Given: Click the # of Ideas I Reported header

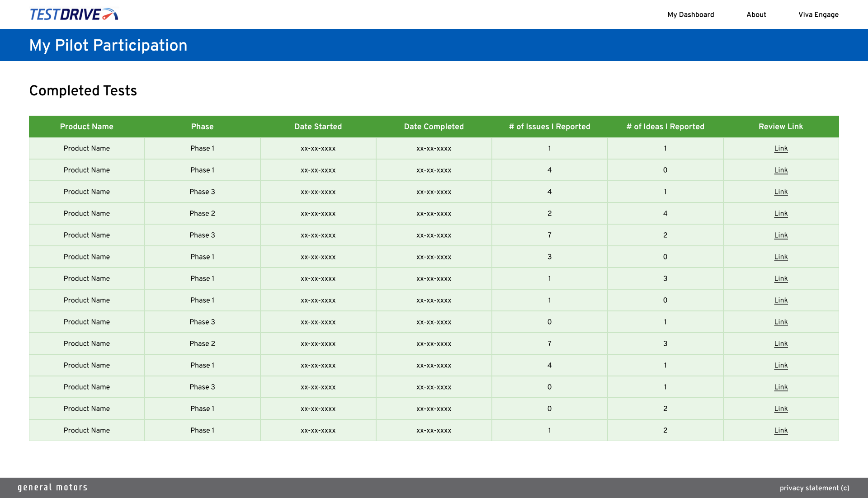Looking at the screenshot, I should [x=665, y=127].
